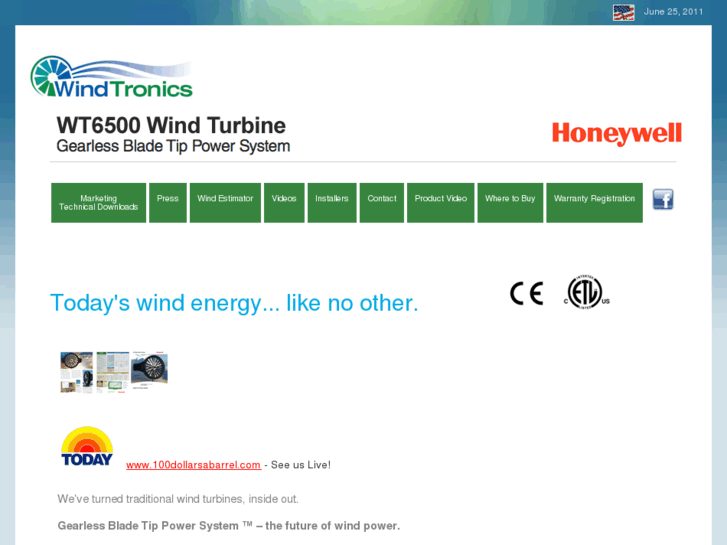Screen dimensions: 727x545
Task: Open the Wind Estimator page
Action: click(225, 203)
